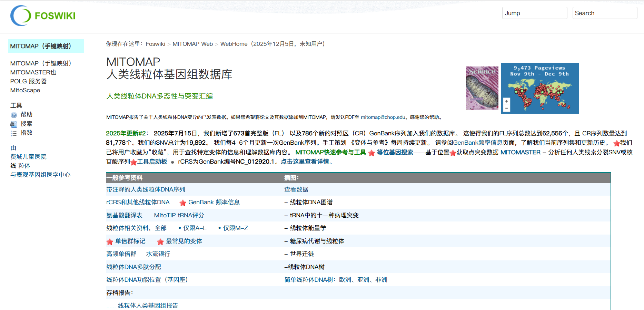The width and height of the screenshot is (644, 310).
Task: Select highlighted MITOMAP（手键映射） sidebar item
Action: pyautogui.click(x=41, y=46)
